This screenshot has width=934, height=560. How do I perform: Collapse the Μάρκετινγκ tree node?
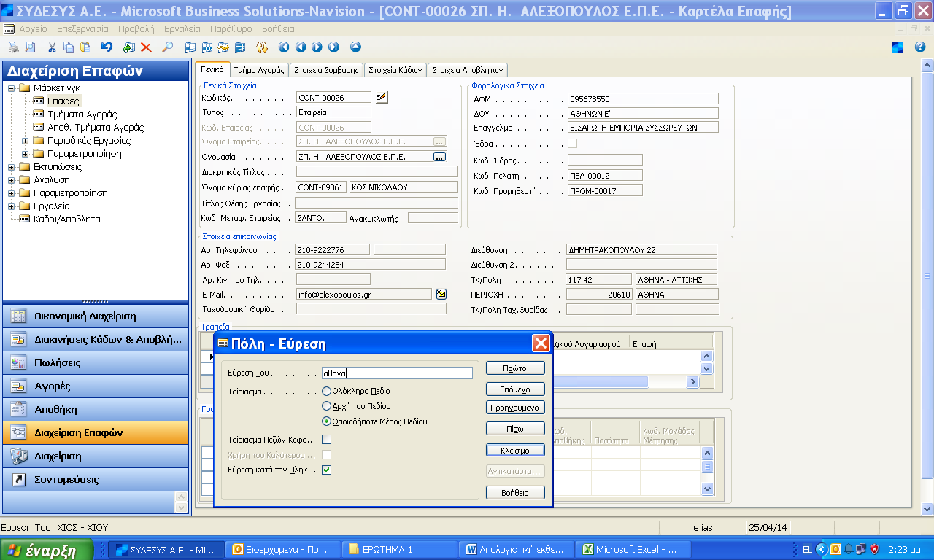point(12,88)
